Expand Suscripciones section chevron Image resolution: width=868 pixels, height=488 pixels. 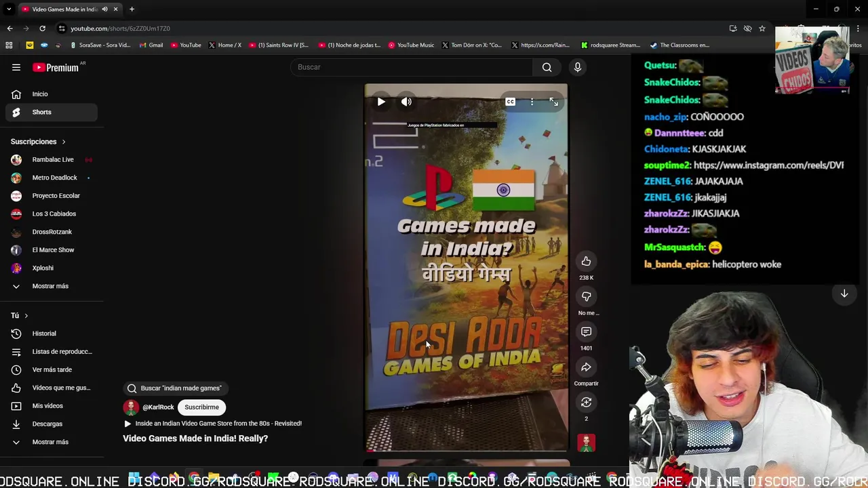tap(64, 142)
